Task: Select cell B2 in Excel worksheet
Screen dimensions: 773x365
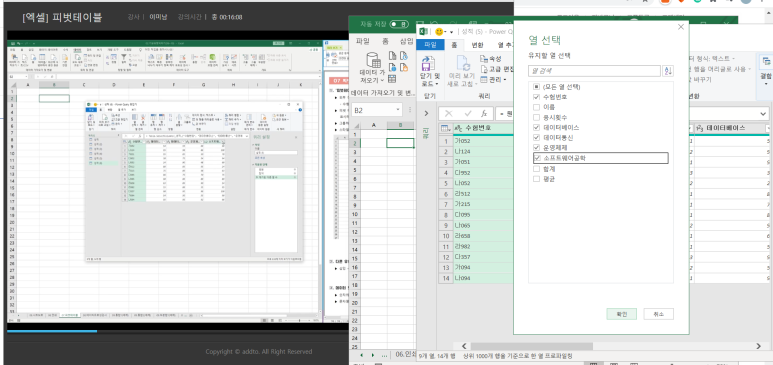Action: point(400,143)
